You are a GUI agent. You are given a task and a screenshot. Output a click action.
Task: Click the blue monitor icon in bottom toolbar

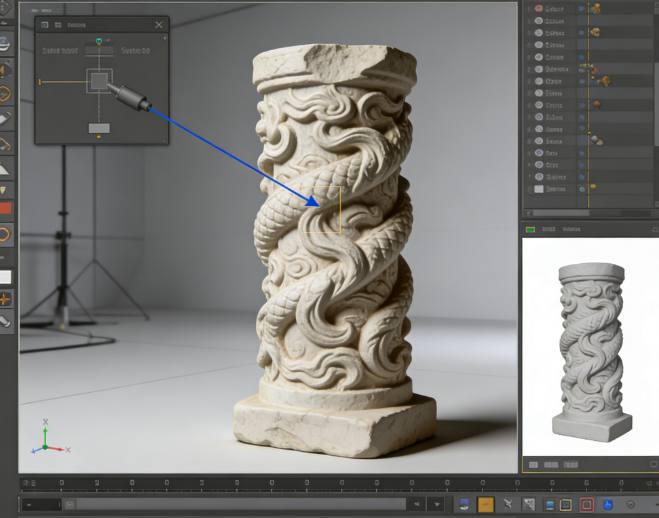(x=549, y=505)
